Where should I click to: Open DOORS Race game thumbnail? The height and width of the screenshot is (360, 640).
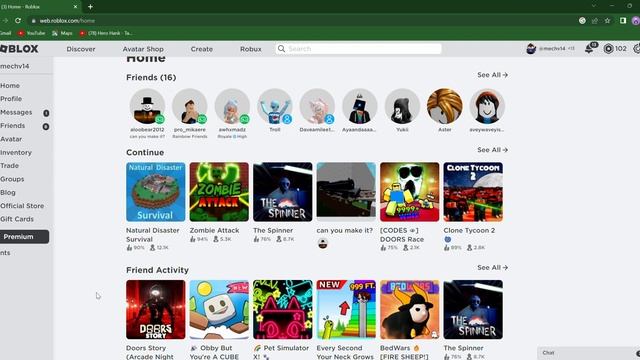pyautogui.click(x=410, y=192)
